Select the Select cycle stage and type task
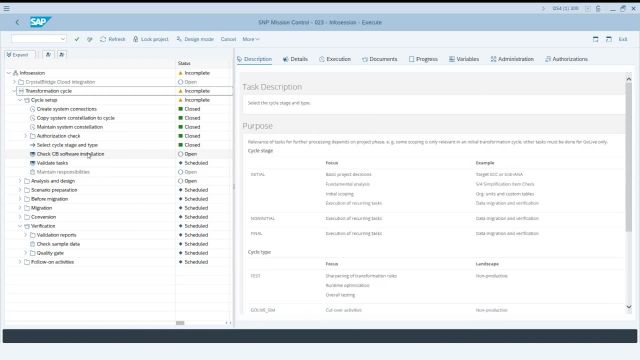Image resolution: width=640 pixels, height=360 pixels. (67, 145)
